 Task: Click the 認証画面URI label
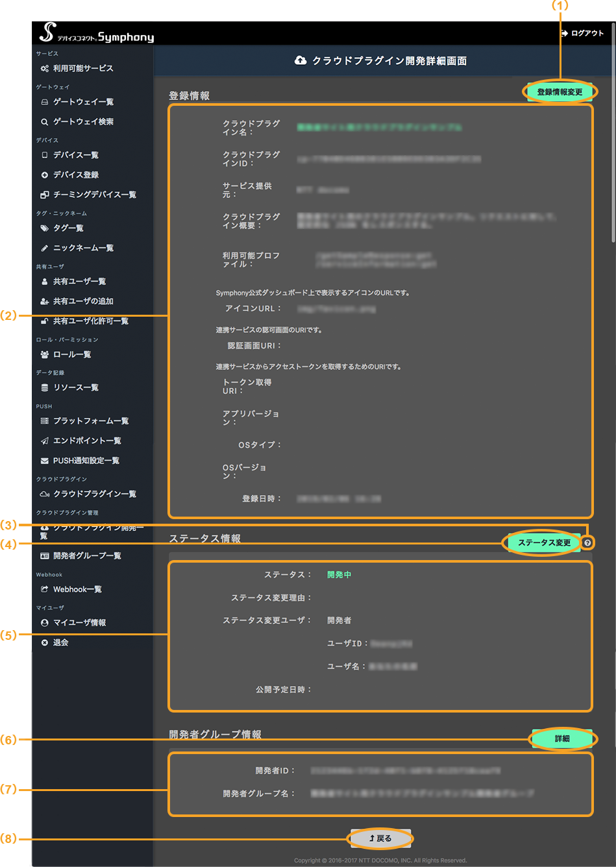click(x=254, y=346)
